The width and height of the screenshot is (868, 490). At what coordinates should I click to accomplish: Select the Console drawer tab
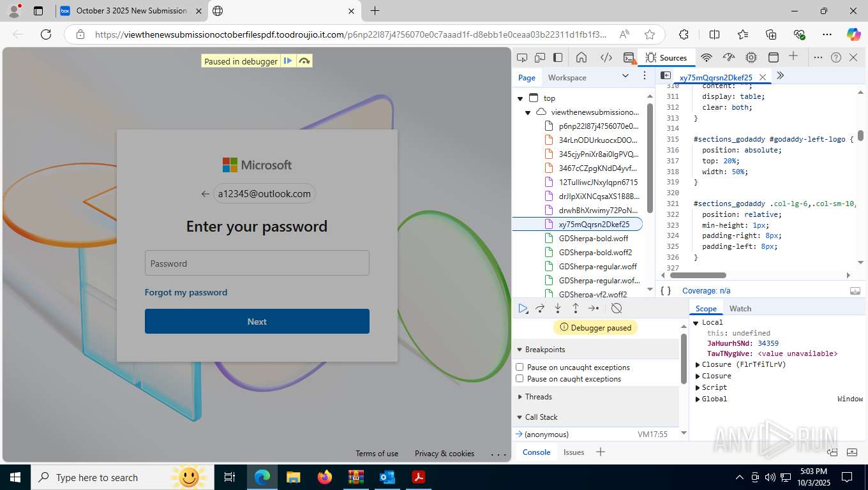536,452
